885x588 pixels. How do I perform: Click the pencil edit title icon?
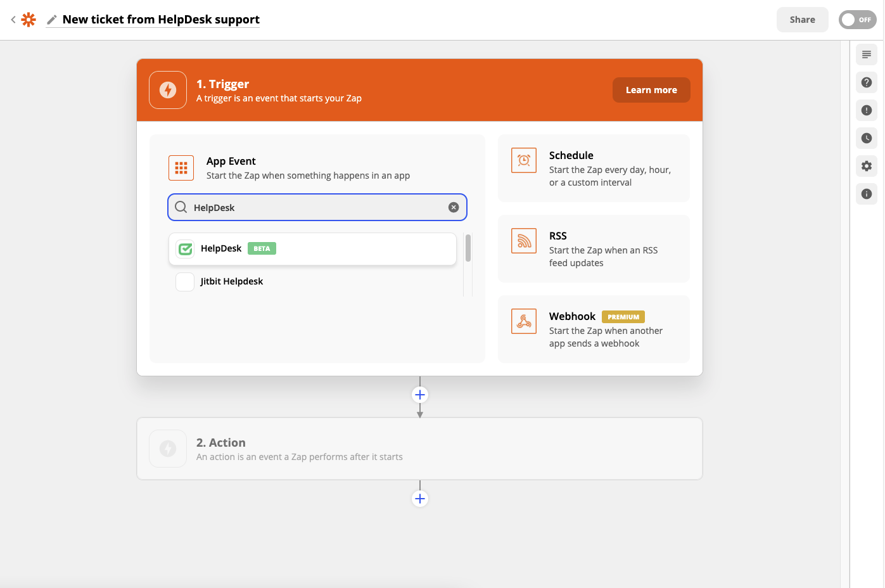[52, 20]
